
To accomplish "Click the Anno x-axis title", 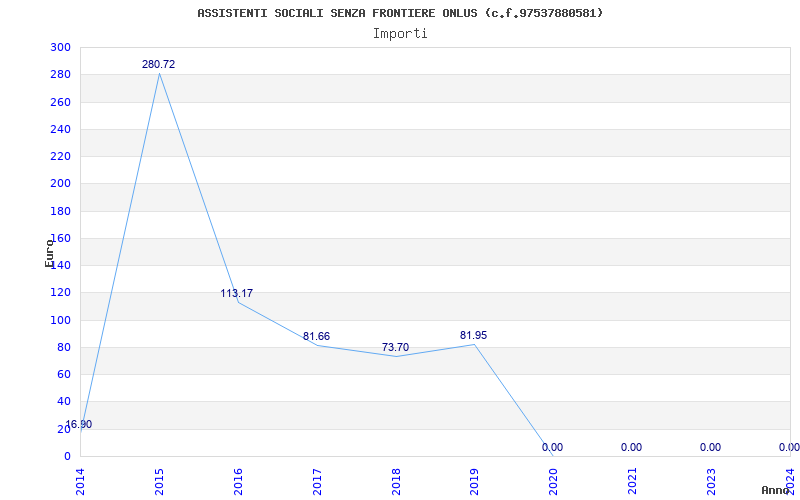I will [x=775, y=490].
